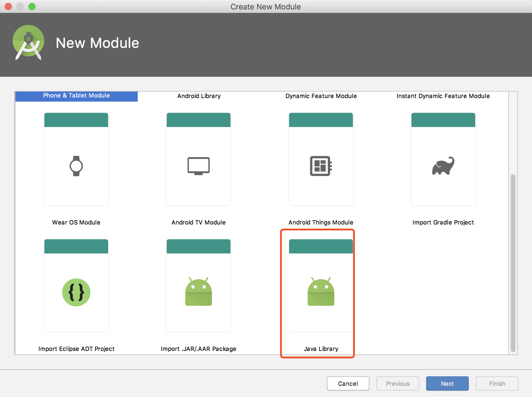This screenshot has height=397, width=532.
Task: Select the Android Library label
Action: (x=199, y=96)
